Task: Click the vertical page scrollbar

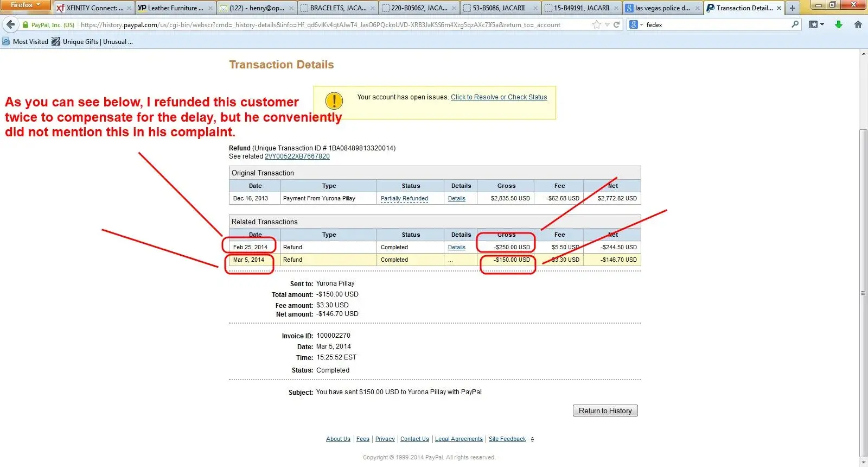Action: pos(863,293)
